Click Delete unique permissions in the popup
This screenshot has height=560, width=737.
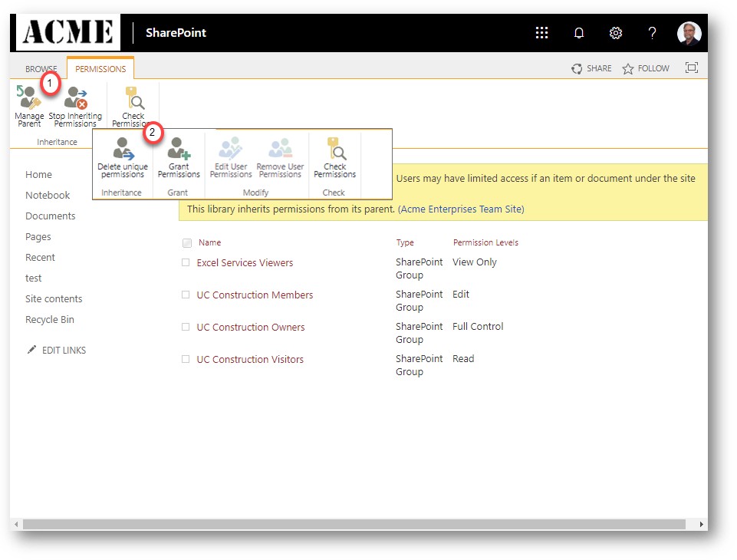pos(123,158)
